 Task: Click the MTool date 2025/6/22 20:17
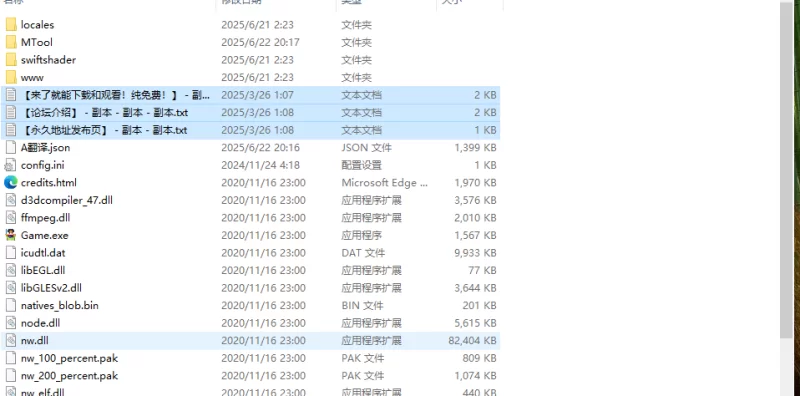click(260, 42)
